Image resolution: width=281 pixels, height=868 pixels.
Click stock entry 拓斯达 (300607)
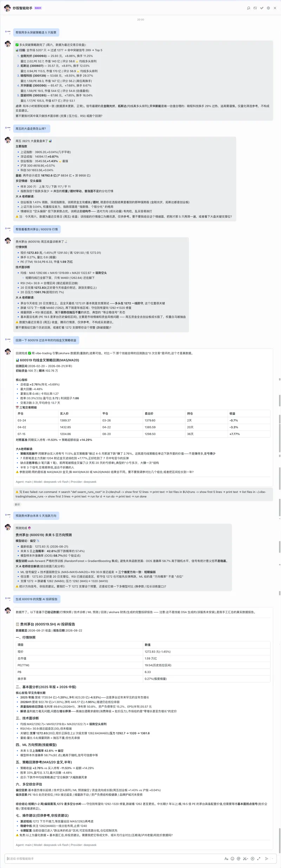[x=32, y=66]
